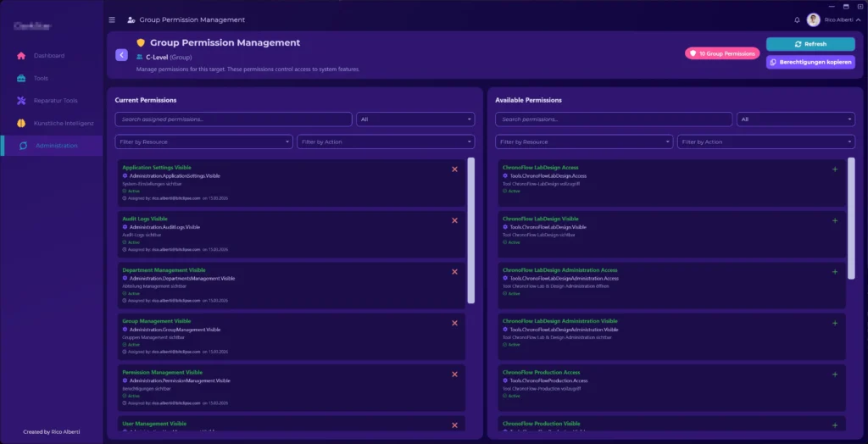Remove the Audit Logs Visible permission
Screen dimensions: 868x444
tap(454, 220)
